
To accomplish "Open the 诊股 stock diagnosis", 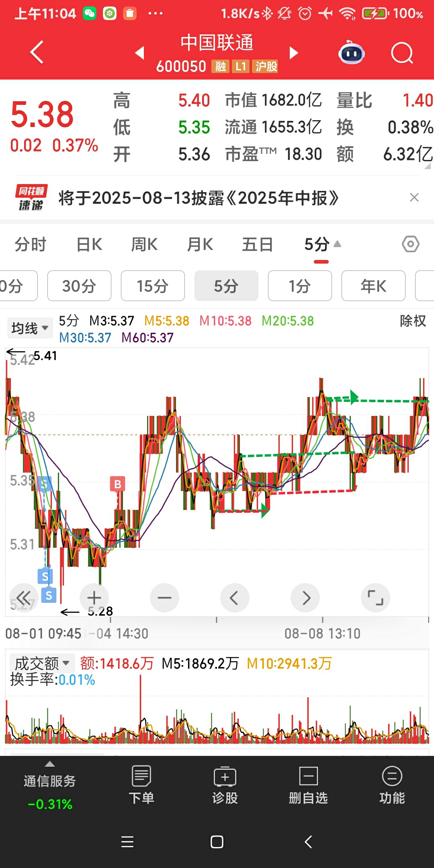I will click(225, 785).
